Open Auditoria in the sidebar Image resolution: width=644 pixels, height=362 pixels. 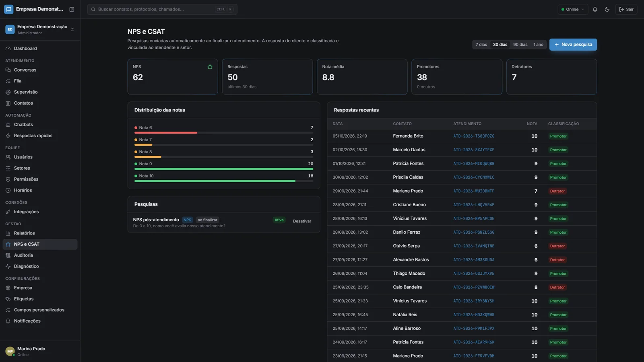tap(40, 255)
